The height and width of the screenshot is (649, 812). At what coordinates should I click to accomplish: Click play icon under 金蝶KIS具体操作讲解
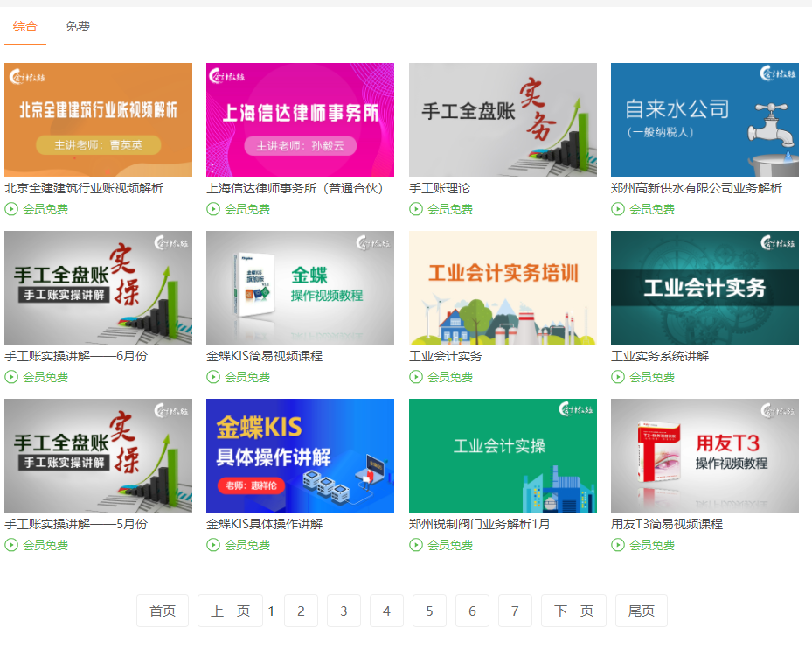pyautogui.click(x=213, y=545)
